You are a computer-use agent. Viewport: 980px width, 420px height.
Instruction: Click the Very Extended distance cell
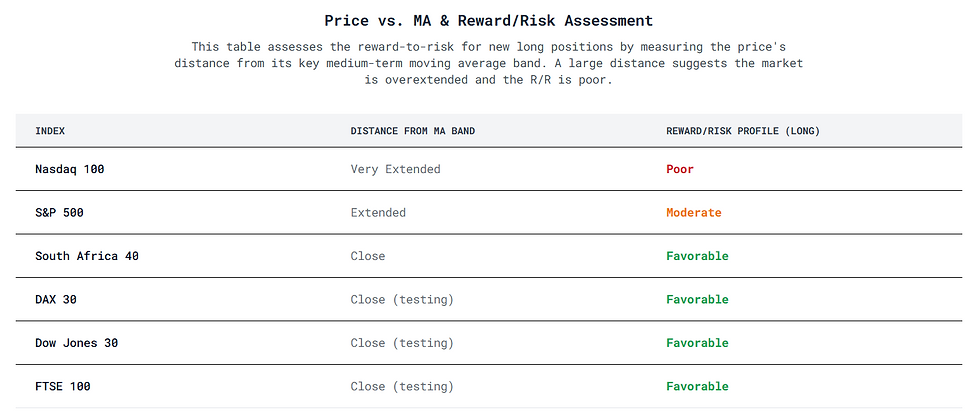pyautogui.click(x=396, y=169)
